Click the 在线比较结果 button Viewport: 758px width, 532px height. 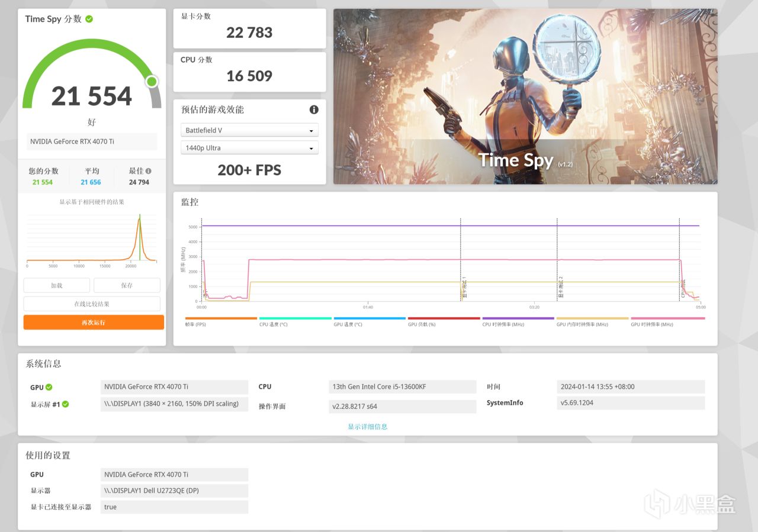[92, 304]
